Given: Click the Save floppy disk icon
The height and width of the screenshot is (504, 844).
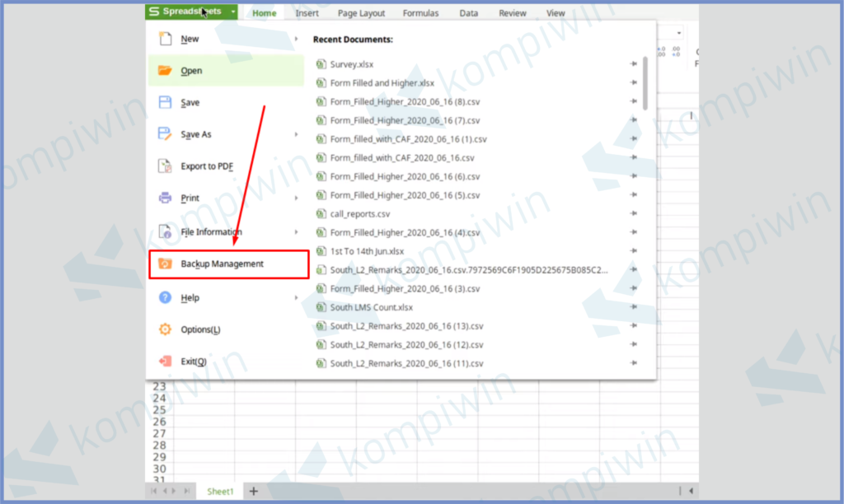Looking at the screenshot, I should (x=165, y=103).
